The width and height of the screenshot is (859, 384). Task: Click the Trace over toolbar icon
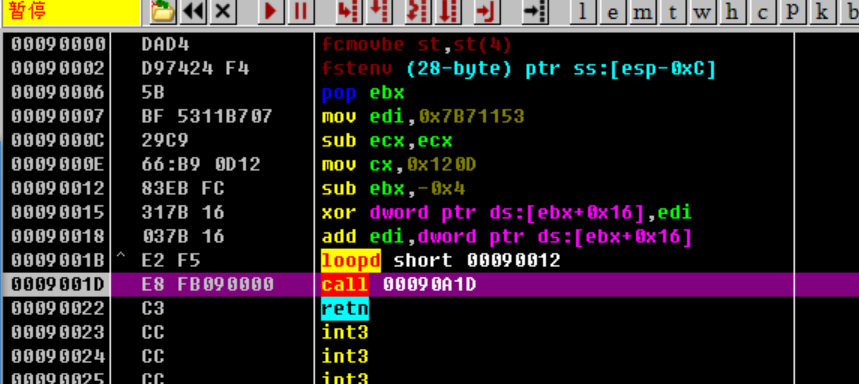click(x=448, y=12)
